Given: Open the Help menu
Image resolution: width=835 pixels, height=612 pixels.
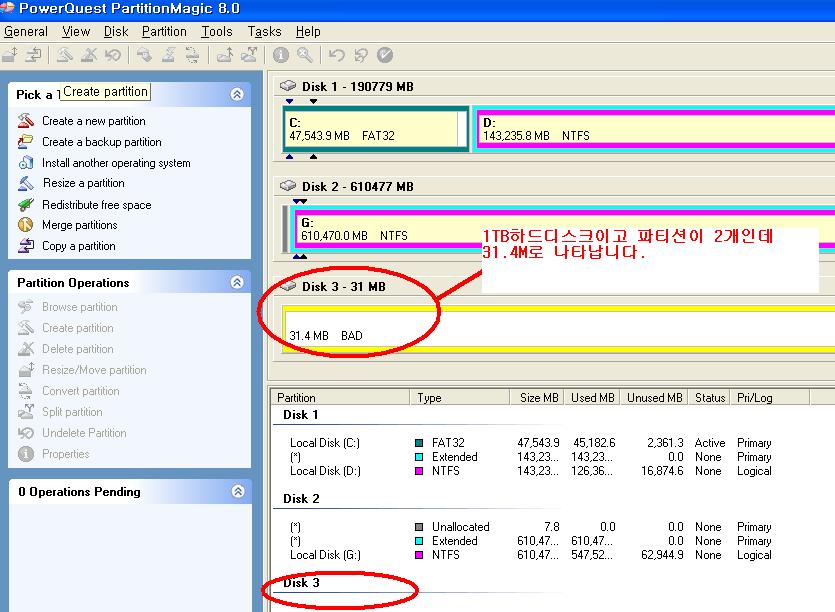Looking at the screenshot, I should [x=308, y=31].
